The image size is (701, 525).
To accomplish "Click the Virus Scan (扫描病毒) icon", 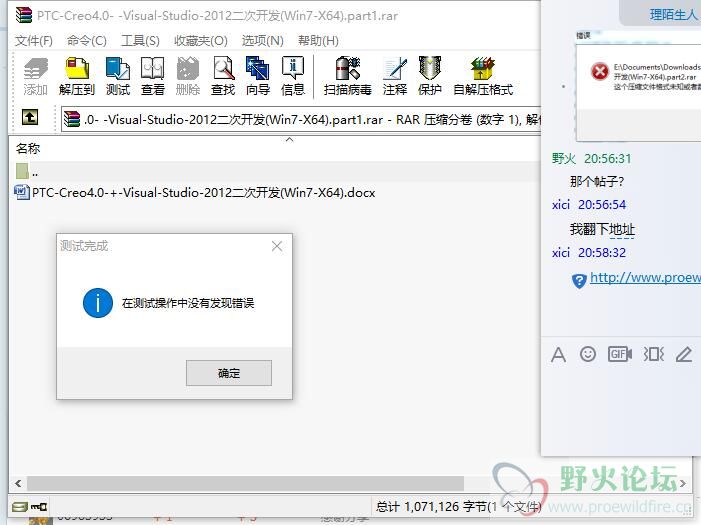I will point(347,76).
